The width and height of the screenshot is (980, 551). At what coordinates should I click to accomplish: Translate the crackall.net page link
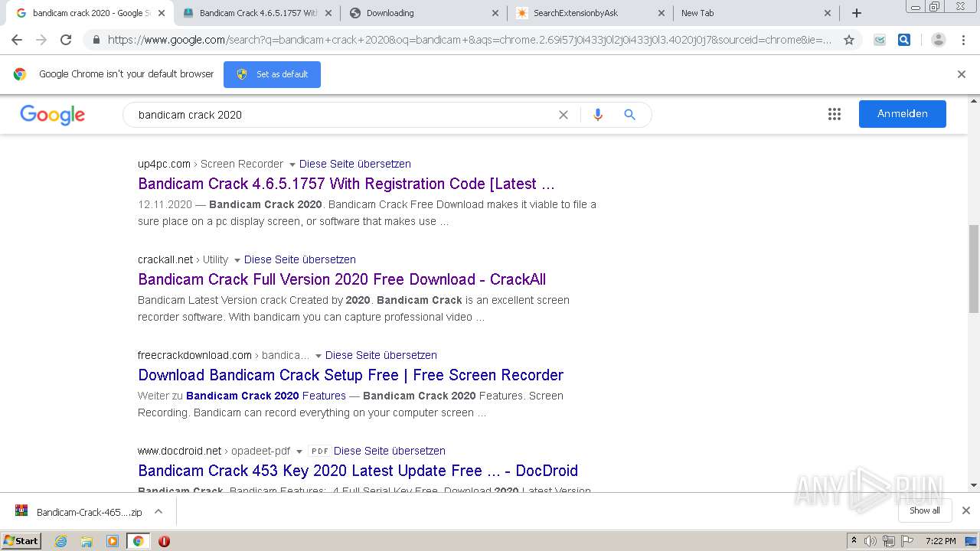pos(300,259)
